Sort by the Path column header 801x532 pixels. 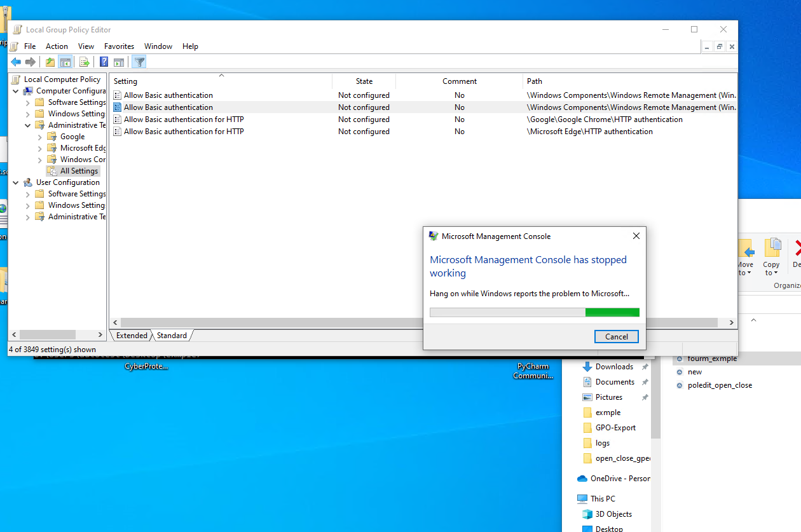tap(630, 81)
